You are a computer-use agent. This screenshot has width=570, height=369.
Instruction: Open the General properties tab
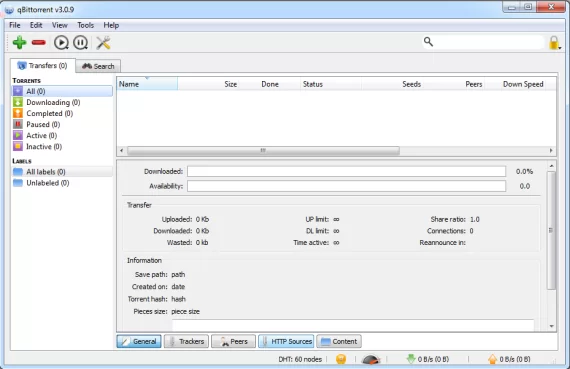pyautogui.click(x=139, y=341)
